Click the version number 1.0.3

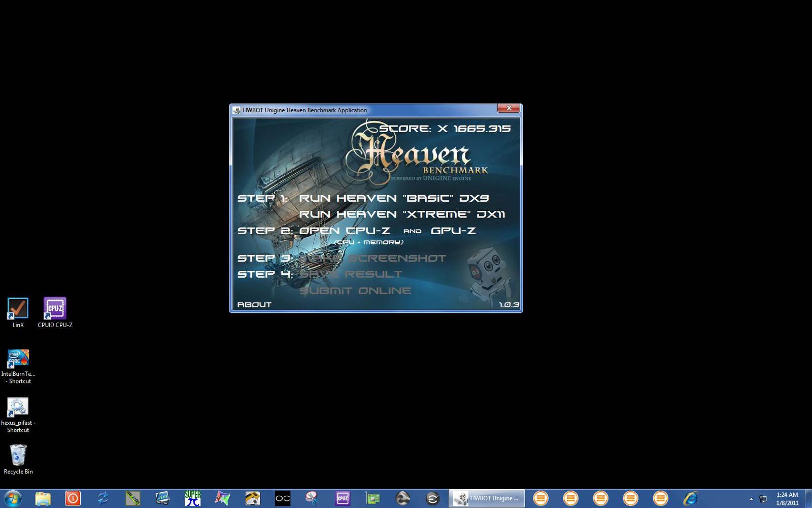(x=509, y=305)
